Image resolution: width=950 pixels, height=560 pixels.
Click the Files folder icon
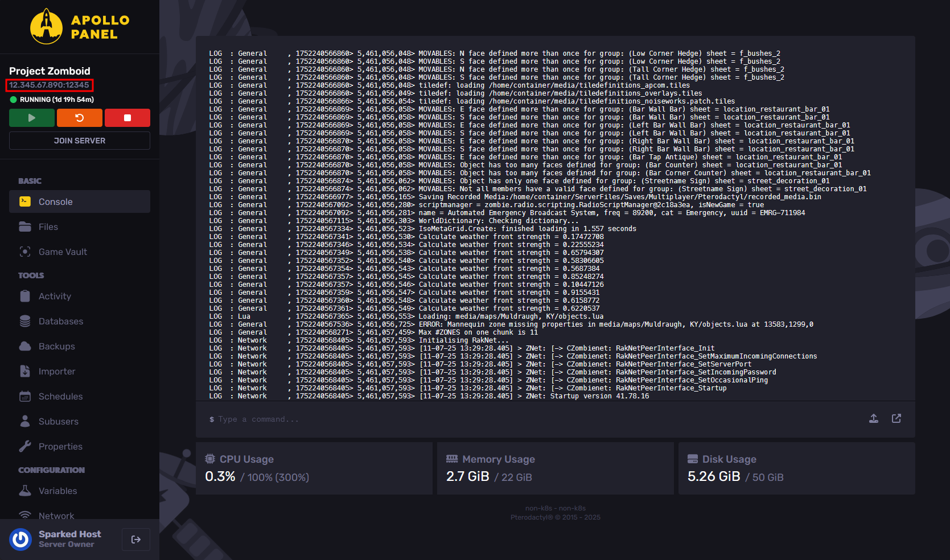click(x=25, y=227)
